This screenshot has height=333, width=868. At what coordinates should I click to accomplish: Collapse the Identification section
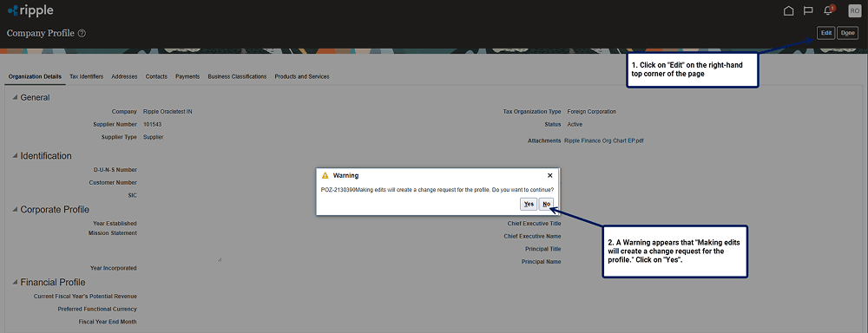pyautogui.click(x=15, y=156)
